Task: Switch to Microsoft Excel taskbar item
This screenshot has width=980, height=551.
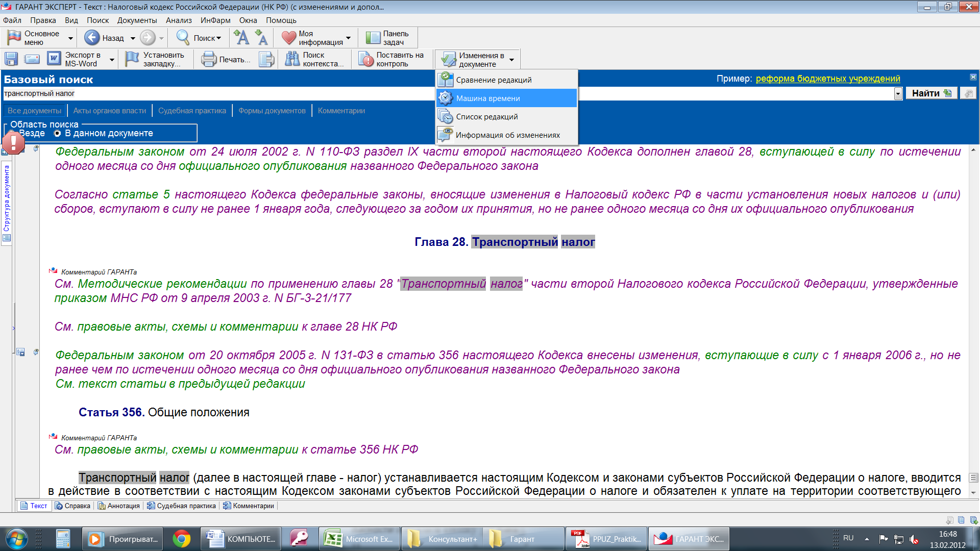Action: [359, 539]
